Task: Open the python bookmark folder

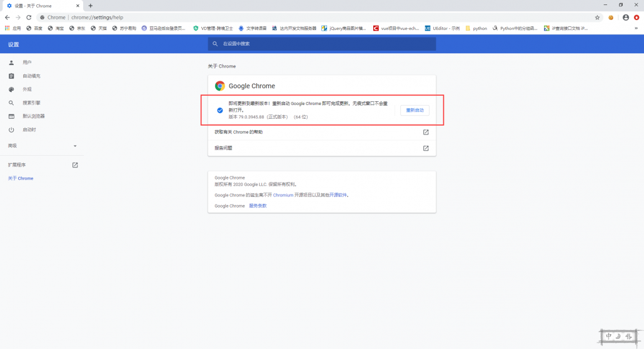Action: click(x=476, y=28)
